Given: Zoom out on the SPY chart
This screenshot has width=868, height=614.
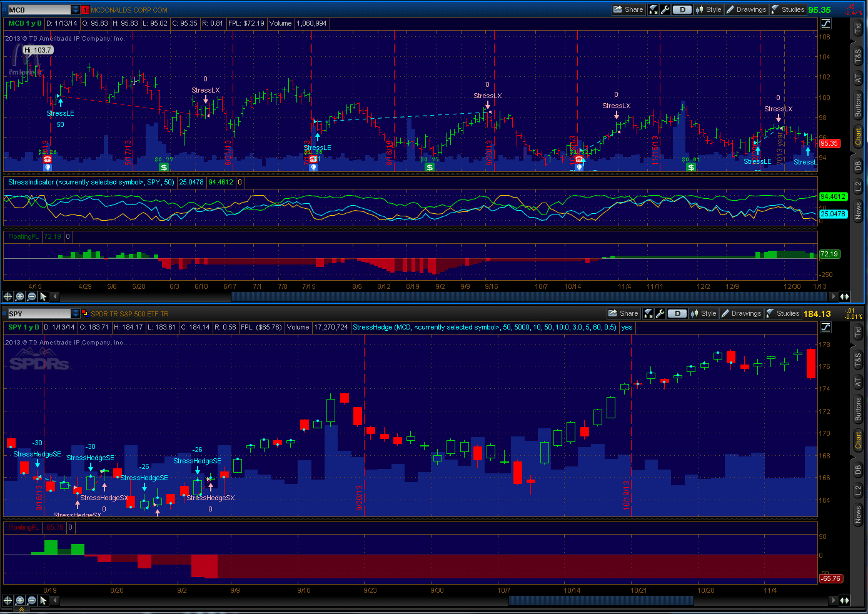Looking at the screenshot, I should [x=32, y=600].
